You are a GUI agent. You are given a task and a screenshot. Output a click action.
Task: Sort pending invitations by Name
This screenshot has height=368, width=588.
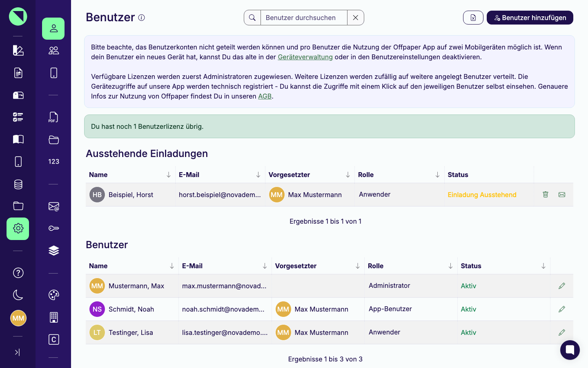169,175
